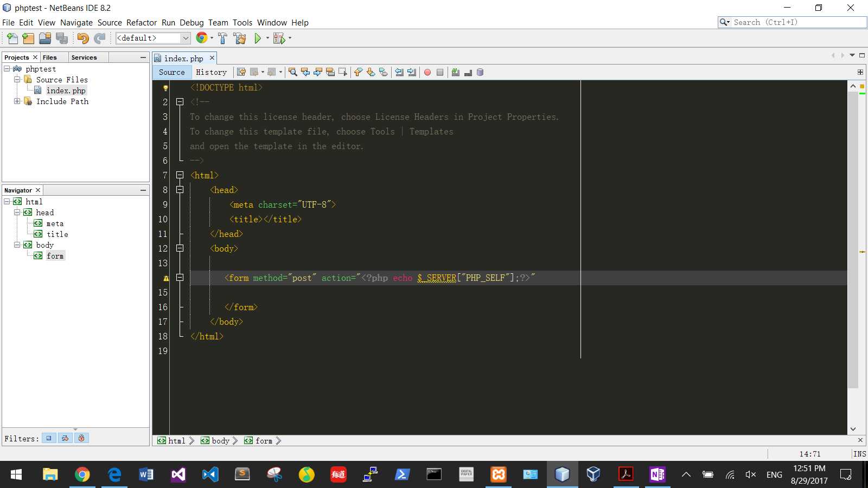Toggle Bookmark on current line
868x488 pixels.
coord(383,72)
